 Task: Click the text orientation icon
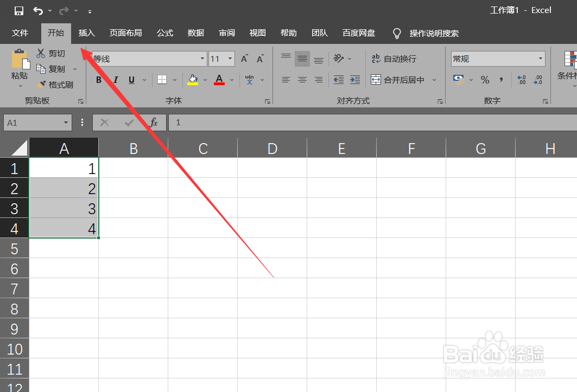(339, 59)
